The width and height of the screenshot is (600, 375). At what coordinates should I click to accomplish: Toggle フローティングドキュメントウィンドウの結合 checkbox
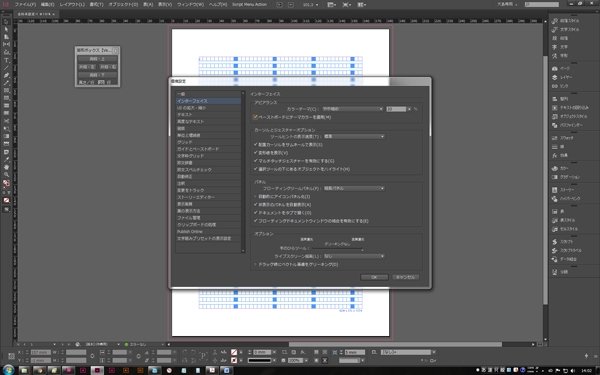256,221
